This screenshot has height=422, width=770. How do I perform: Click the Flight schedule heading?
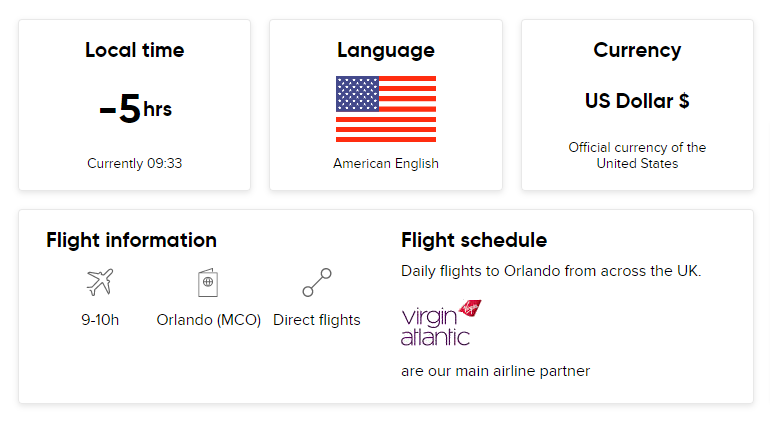point(474,240)
